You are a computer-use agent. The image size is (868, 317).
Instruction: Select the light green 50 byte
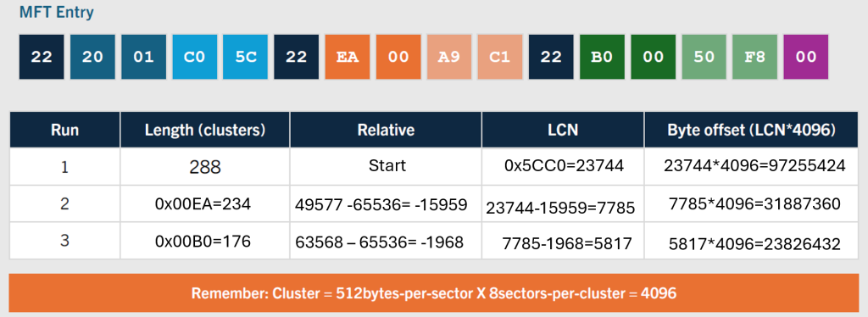click(704, 57)
